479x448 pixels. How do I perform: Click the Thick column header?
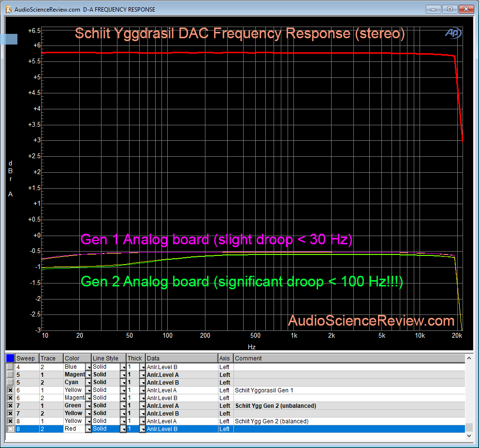(x=136, y=358)
